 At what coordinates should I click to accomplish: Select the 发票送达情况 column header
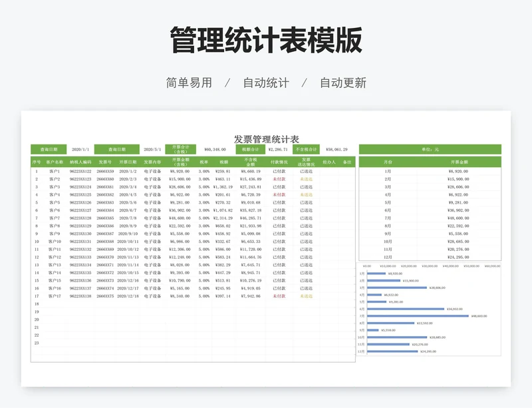306,162
